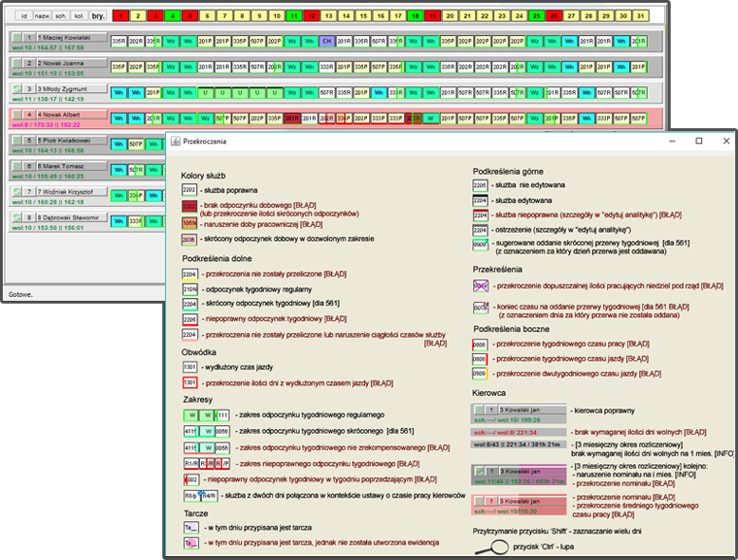Sort by the 'nazw.' header button

point(43,16)
